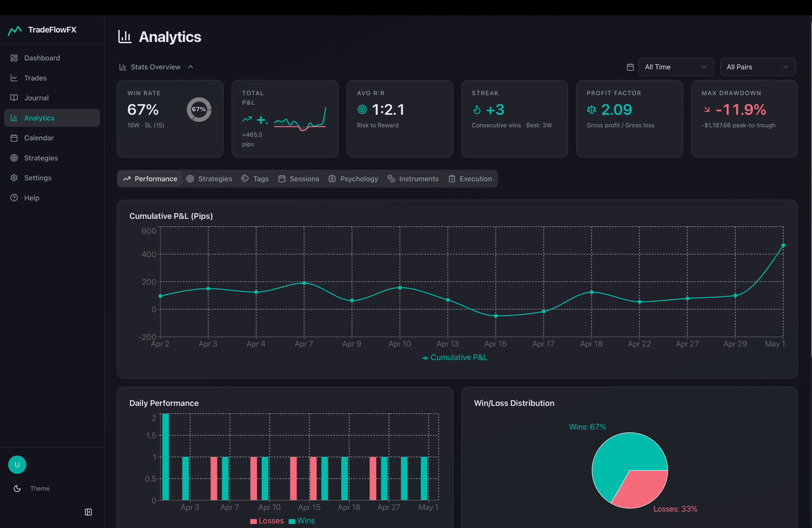812x528 pixels.
Task: Open the All Pairs filter dropdown
Action: (x=758, y=67)
